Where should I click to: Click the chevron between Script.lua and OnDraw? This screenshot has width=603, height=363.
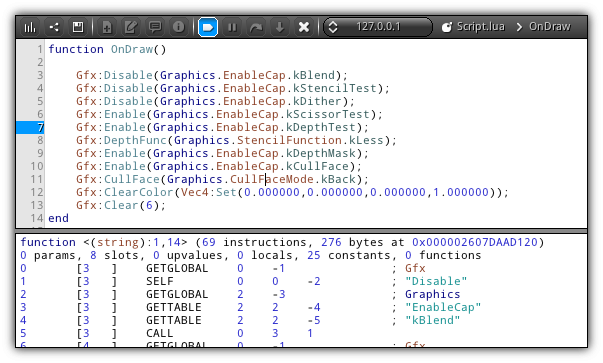(519, 27)
